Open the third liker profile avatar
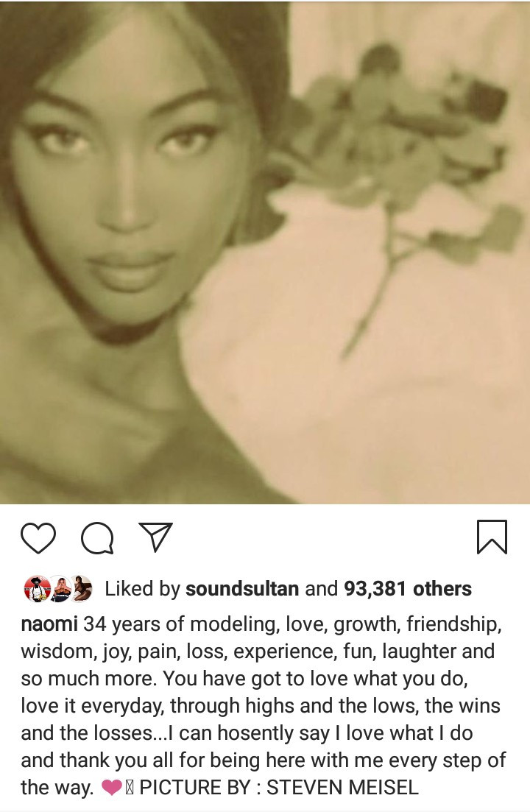This screenshot has width=530, height=812. pos(81,588)
